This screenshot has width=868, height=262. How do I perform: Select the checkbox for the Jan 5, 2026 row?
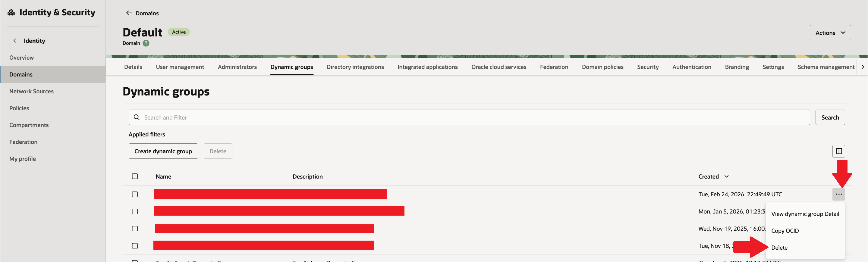135,211
